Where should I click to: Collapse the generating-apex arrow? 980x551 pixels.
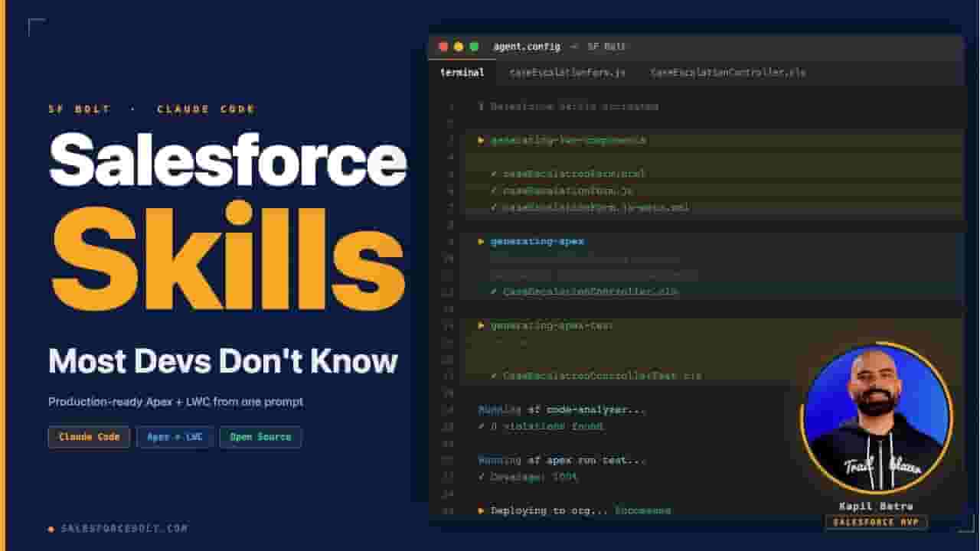pyautogui.click(x=482, y=241)
